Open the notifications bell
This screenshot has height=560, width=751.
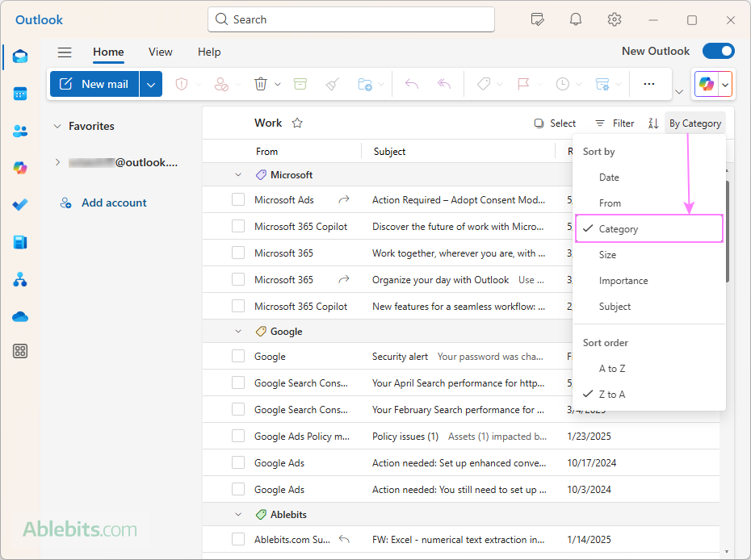(576, 19)
